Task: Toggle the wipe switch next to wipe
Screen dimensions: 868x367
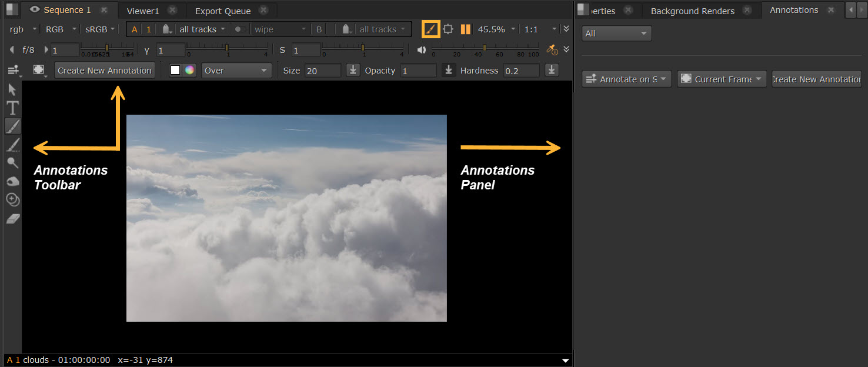Action: click(x=240, y=29)
